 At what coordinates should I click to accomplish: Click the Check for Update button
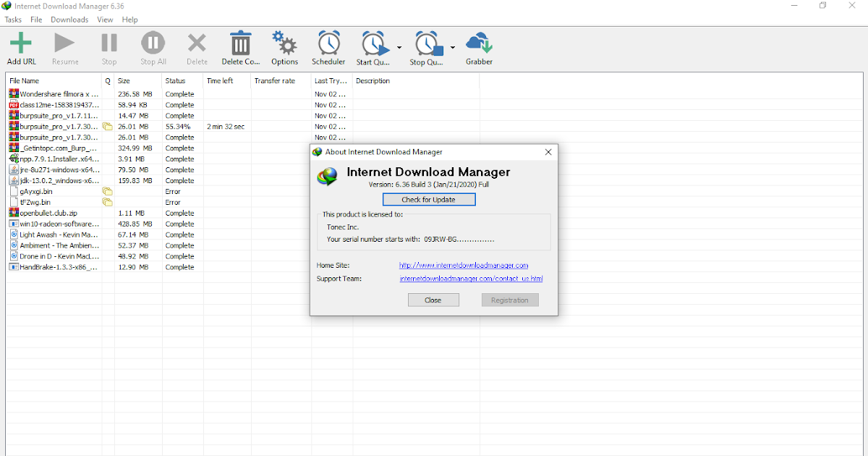[x=429, y=200]
